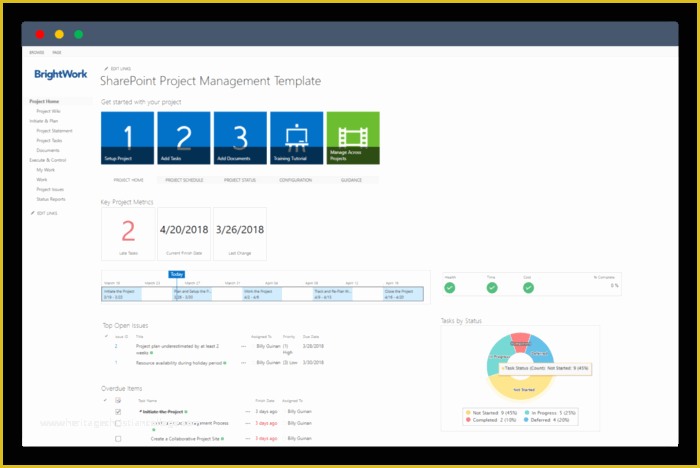Viewport: 700px width, 468px height.
Task: Click the yellow Not Started chart segment
Action: 521,389
